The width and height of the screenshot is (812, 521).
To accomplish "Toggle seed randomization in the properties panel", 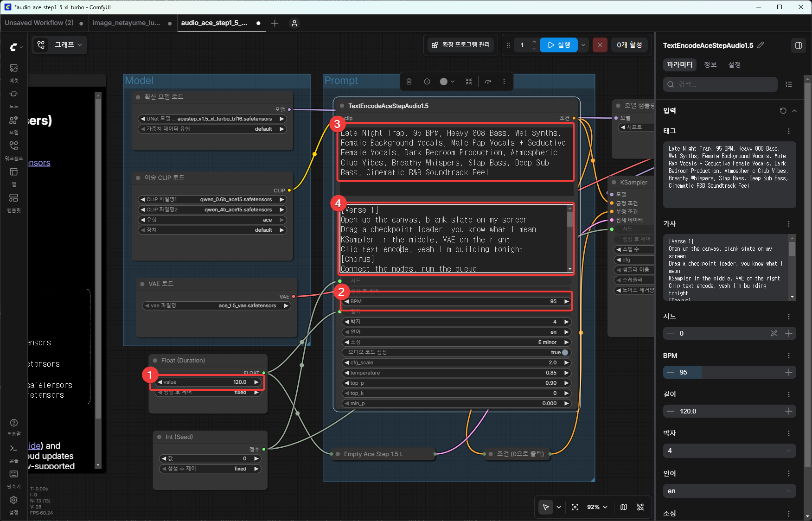I will pyautogui.click(x=774, y=333).
